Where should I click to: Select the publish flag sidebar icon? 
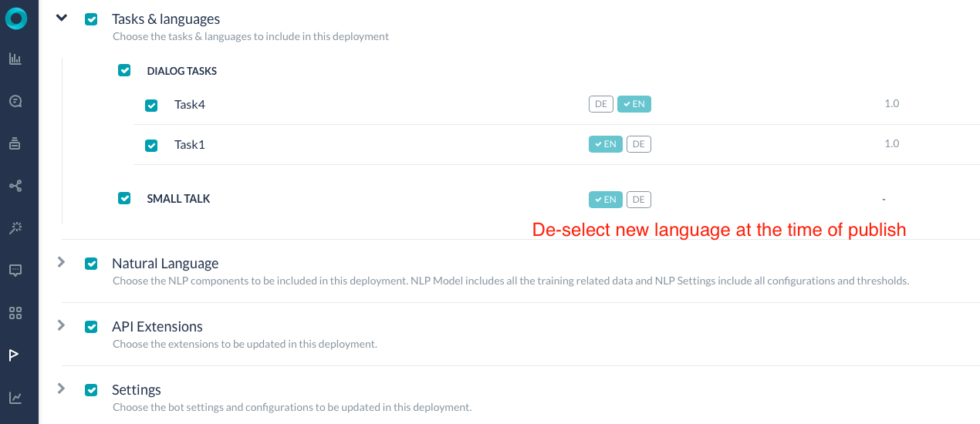(x=15, y=355)
